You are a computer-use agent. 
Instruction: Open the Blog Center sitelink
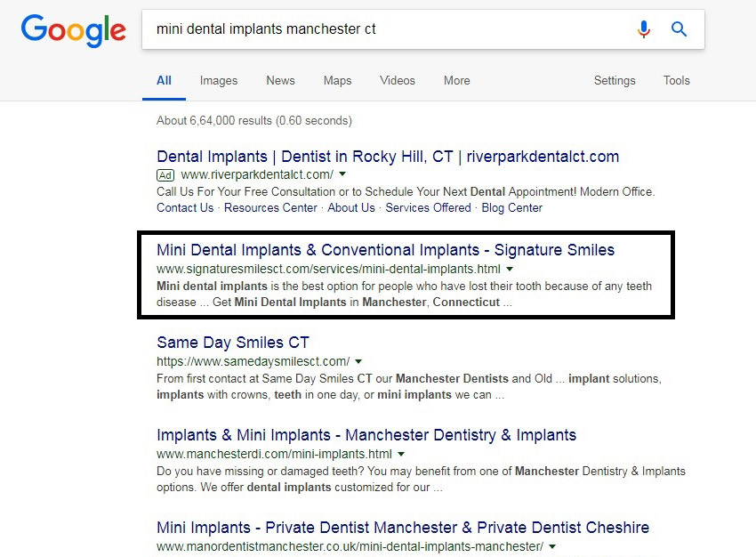pos(512,208)
